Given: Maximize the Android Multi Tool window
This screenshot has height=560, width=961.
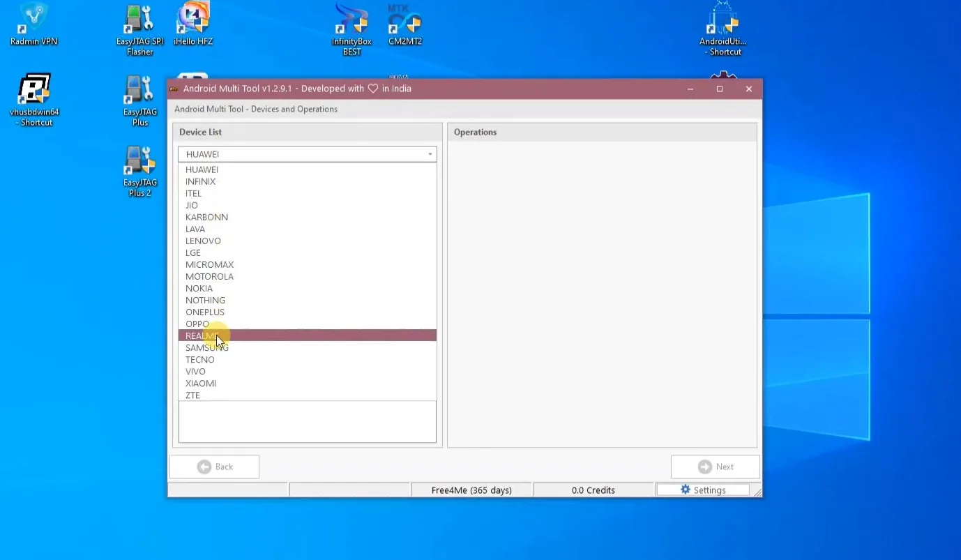Looking at the screenshot, I should point(720,89).
